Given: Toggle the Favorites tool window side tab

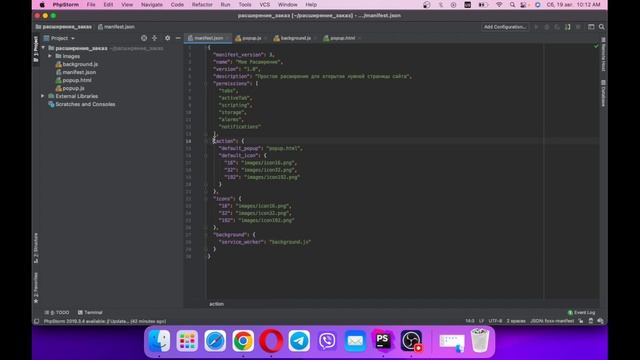Looking at the screenshot, I should coord(36,288).
